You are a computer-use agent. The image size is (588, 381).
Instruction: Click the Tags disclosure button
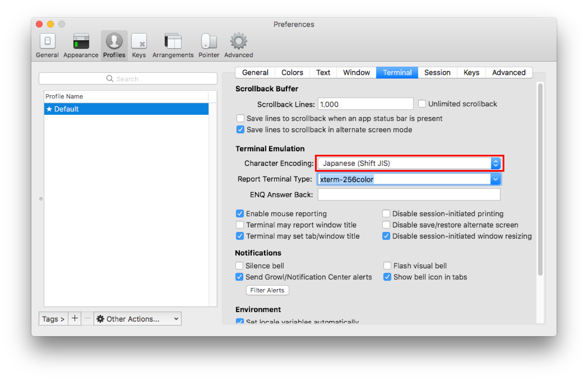tap(53, 318)
